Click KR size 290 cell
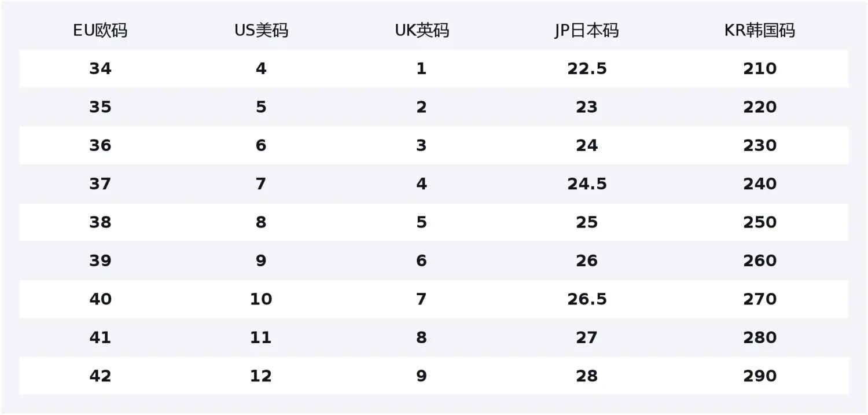The width and height of the screenshot is (868, 415). coord(760,376)
